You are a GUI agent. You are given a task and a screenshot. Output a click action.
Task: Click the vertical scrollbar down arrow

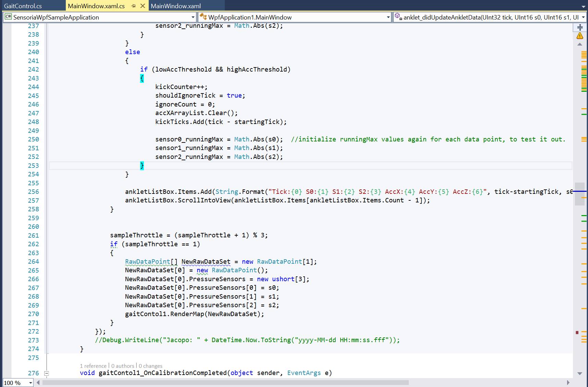[580, 373]
